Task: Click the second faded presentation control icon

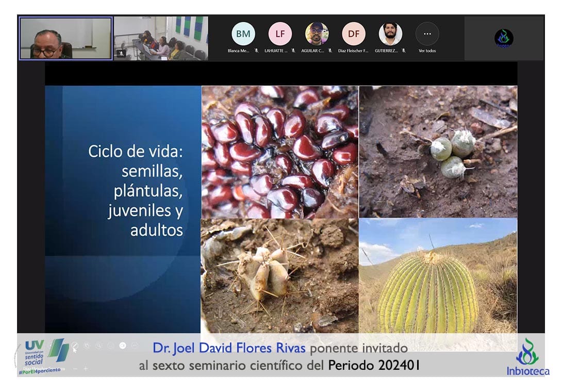Action: 87,346
